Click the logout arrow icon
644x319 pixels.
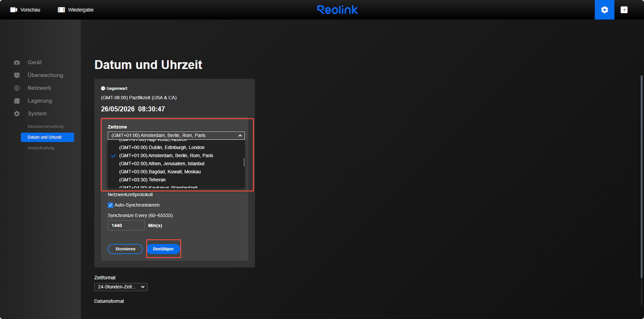624,10
